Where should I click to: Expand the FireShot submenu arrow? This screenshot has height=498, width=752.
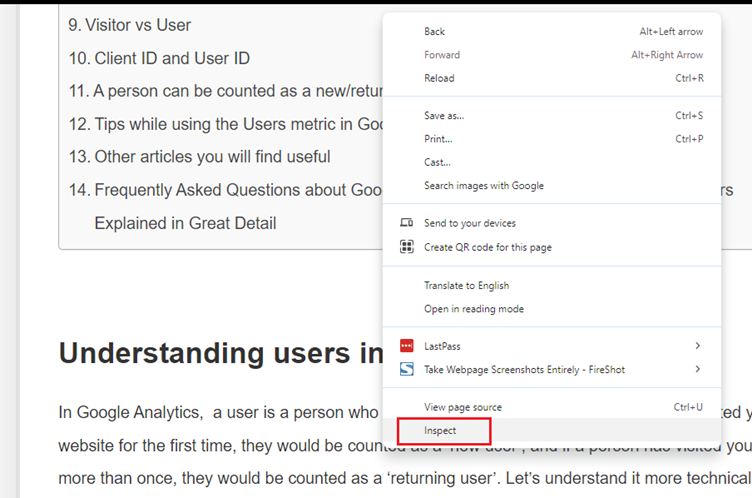pyautogui.click(x=697, y=369)
